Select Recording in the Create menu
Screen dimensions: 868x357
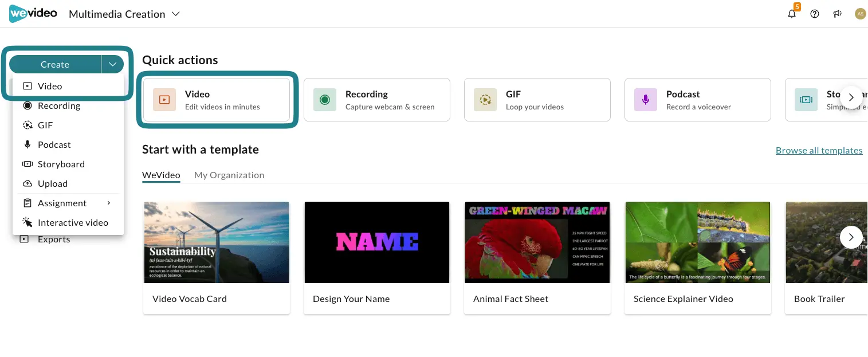click(68, 105)
